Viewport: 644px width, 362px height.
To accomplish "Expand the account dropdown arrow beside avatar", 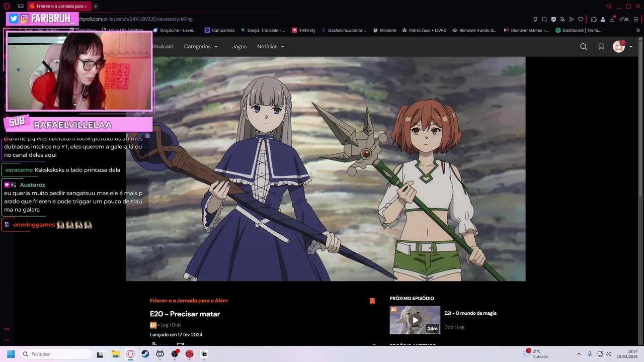I will click(631, 47).
